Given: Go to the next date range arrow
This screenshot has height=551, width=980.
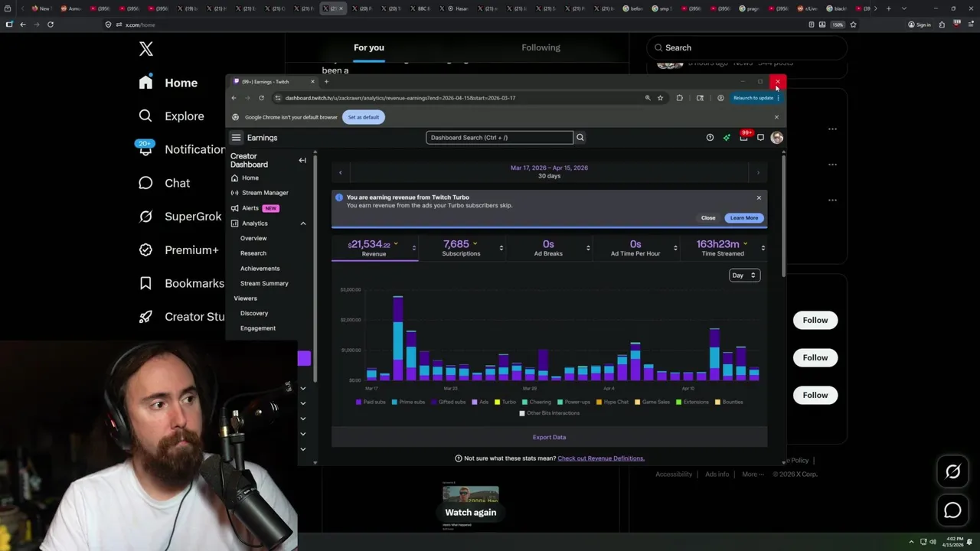Looking at the screenshot, I should 758,173.
